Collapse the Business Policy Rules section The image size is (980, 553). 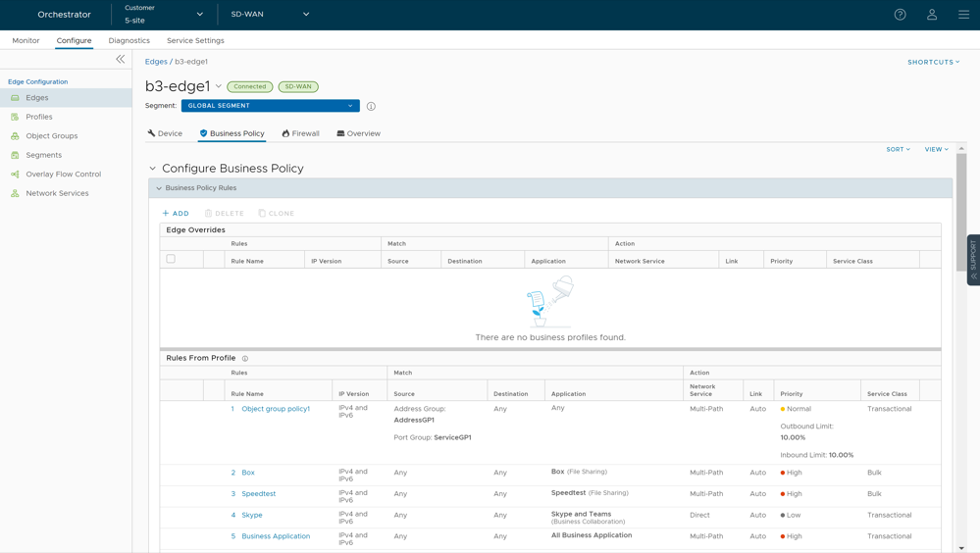pyautogui.click(x=159, y=188)
